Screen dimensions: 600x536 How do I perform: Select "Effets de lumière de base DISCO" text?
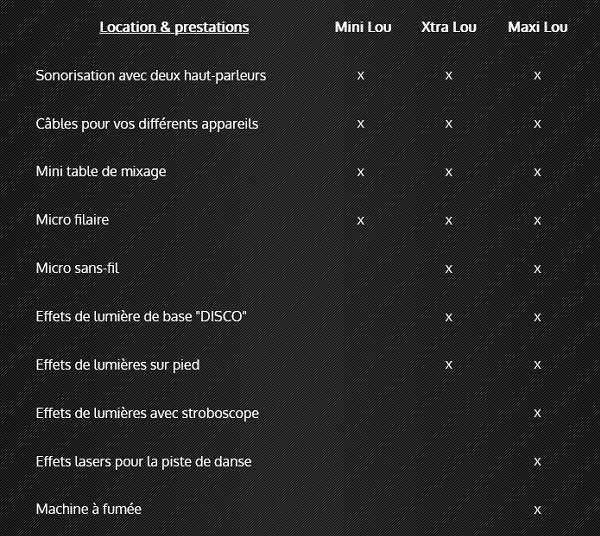pyautogui.click(x=141, y=316)
